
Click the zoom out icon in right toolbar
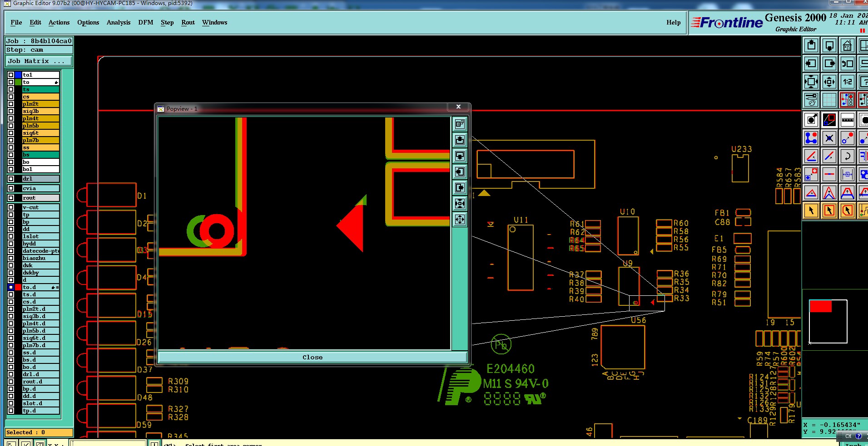click(829, 82)
